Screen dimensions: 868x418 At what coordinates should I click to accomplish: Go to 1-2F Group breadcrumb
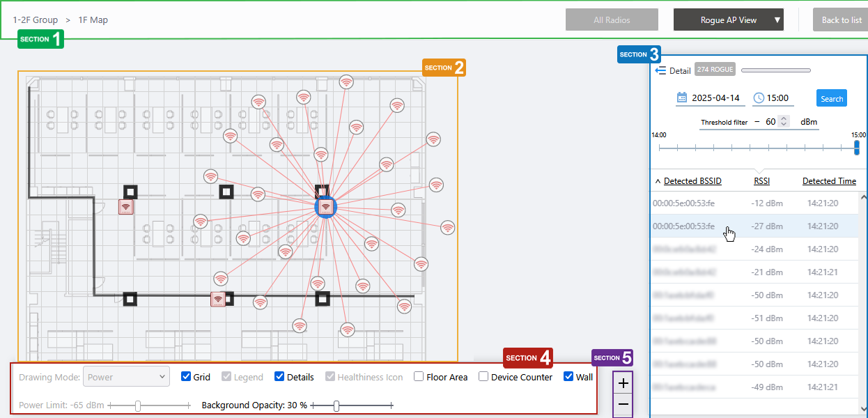click(x=35, y=20)
